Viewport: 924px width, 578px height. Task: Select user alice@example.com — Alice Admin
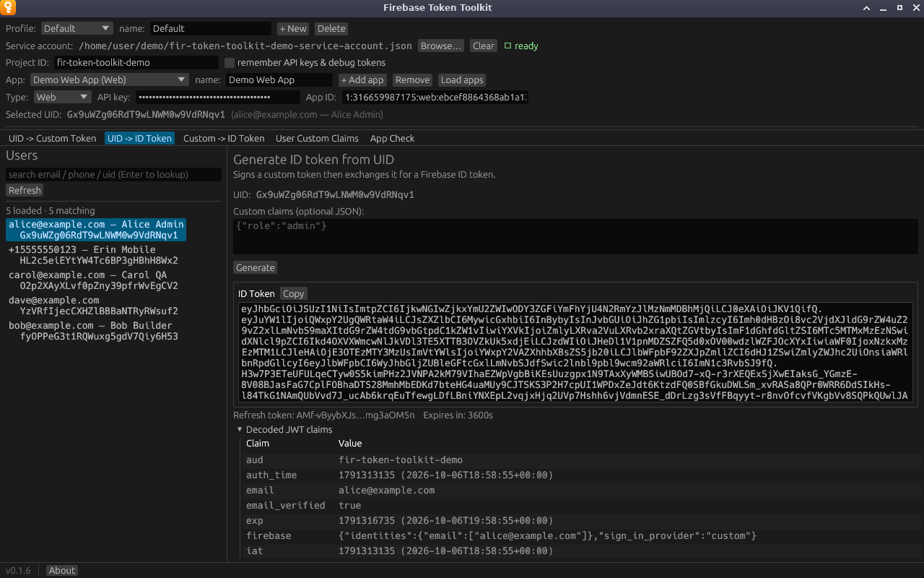(96, 230)
